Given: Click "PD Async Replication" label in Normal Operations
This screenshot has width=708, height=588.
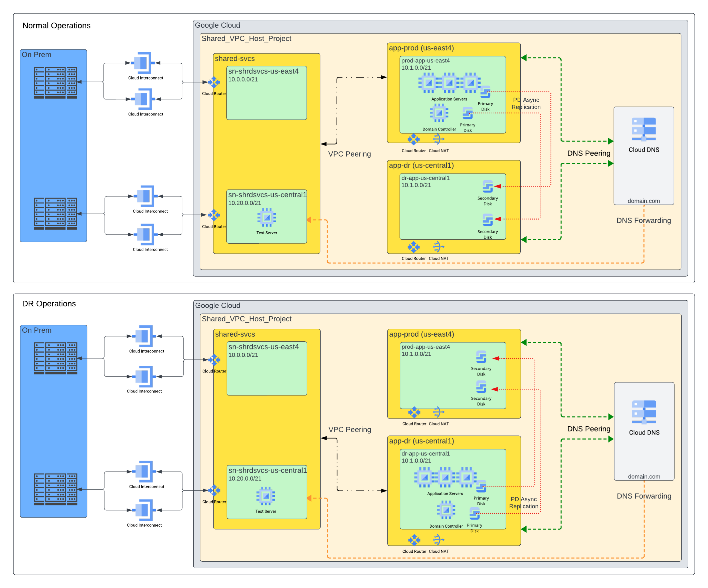Looking at the screenshot, I should (x=526, y=103).
